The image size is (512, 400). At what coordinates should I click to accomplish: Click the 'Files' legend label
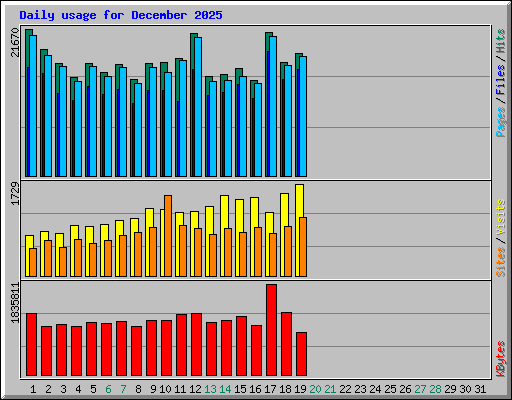(501, 80)
